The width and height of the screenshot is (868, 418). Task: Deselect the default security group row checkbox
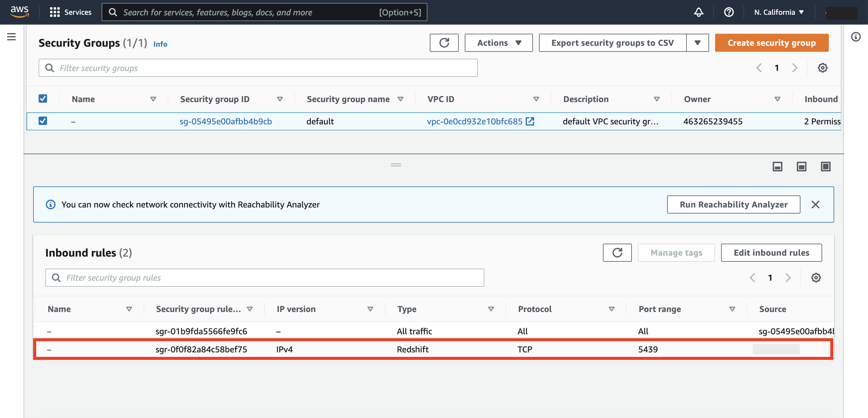click(x=43, y=121)
